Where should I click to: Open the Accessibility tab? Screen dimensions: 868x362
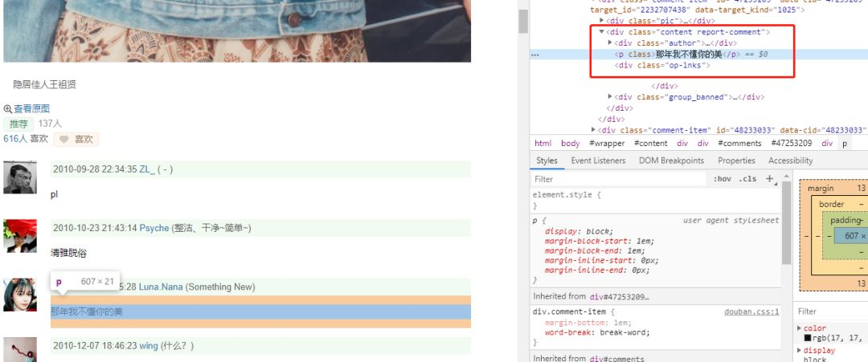tap(791, 161)
